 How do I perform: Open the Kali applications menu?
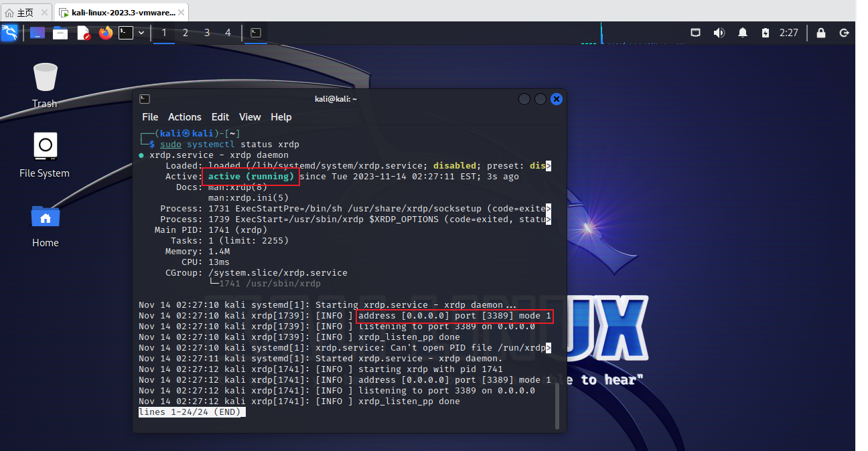point(9,33)
